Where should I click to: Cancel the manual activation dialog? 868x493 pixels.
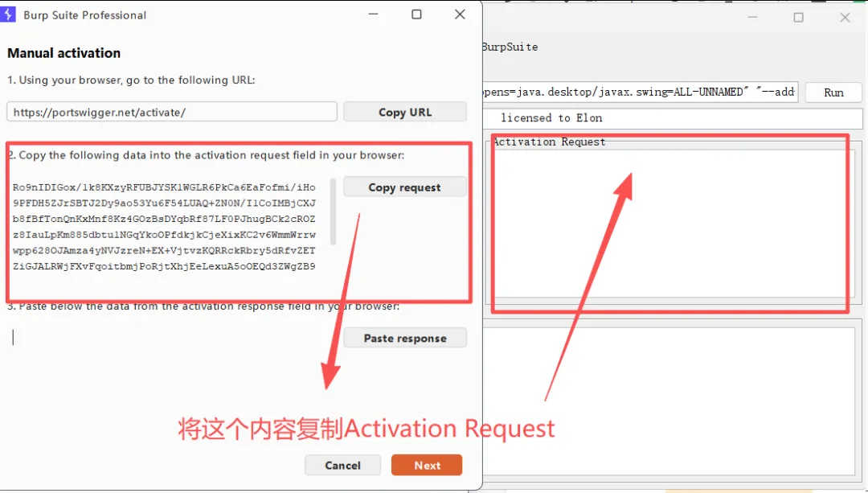[x=342, y=466]
